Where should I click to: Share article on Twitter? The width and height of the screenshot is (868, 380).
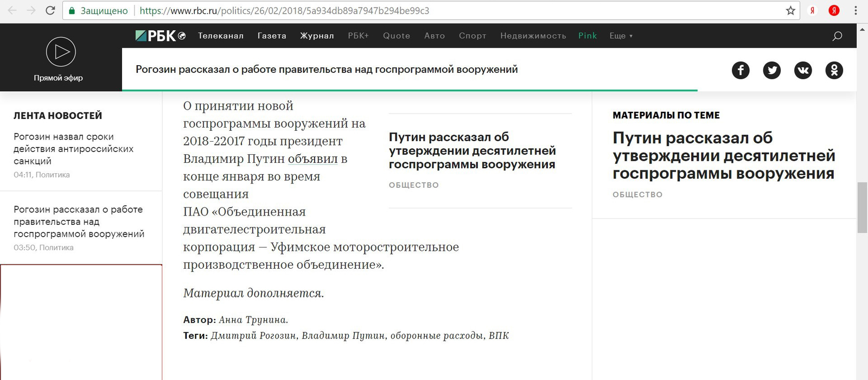tap(771, 70)
